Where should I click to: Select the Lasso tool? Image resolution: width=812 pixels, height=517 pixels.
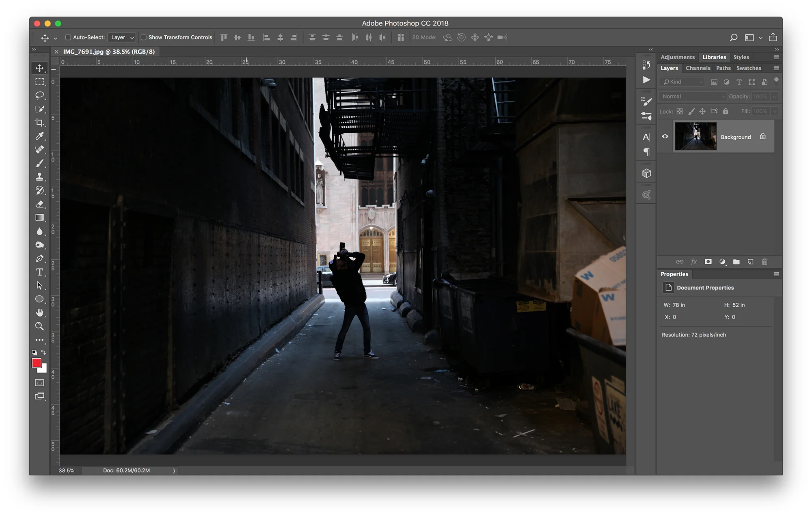point(39,95)
